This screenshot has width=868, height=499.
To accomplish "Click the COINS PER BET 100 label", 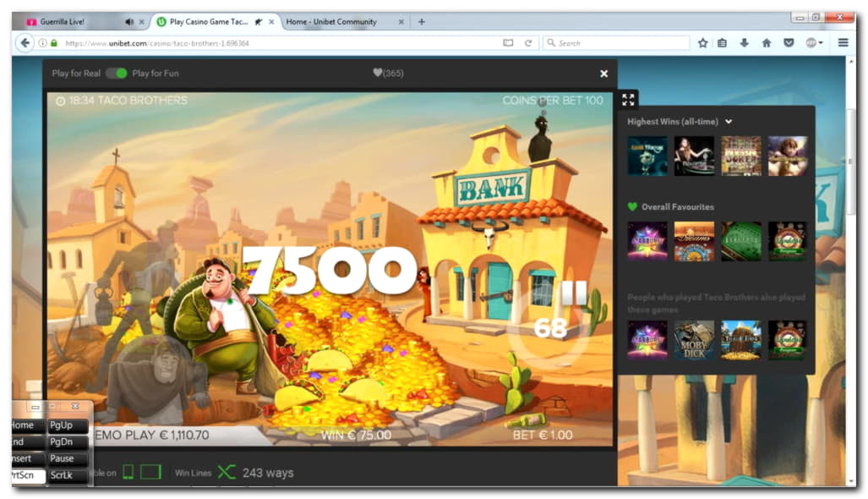I will pos(553,101).
